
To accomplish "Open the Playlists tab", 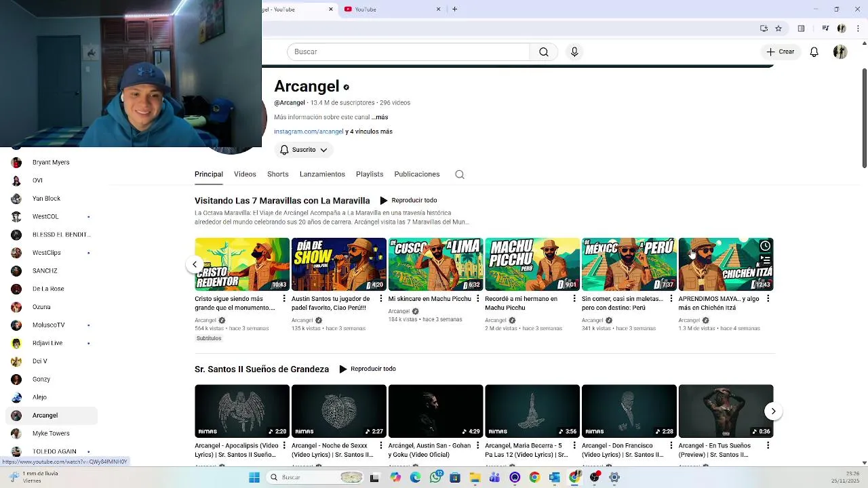I will pyautogui.click(x=370, y=174).
